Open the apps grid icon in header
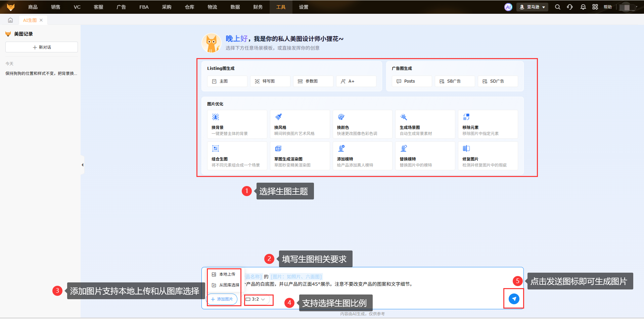Image resolution: width=644 pixels, height=319 pixels. coord(595,7)
